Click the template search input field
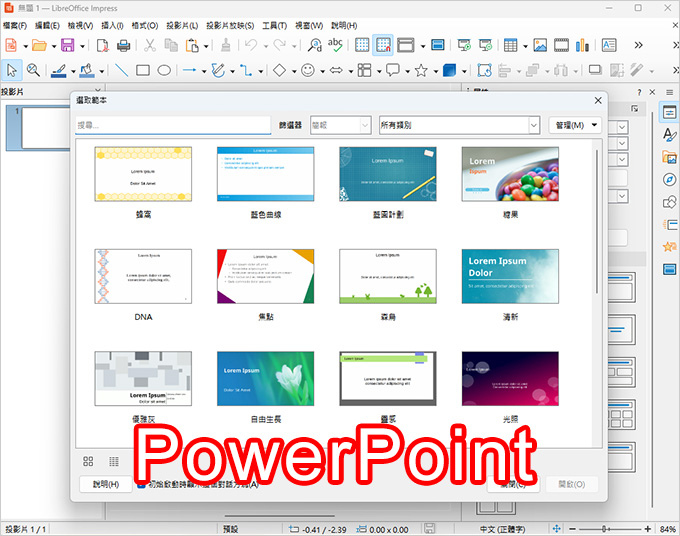This screenshot has width=680, height=536. (x=173, y=125)
